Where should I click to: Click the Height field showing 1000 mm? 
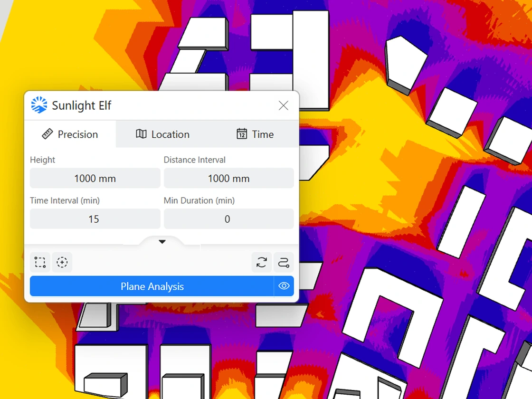click(95, 179)
